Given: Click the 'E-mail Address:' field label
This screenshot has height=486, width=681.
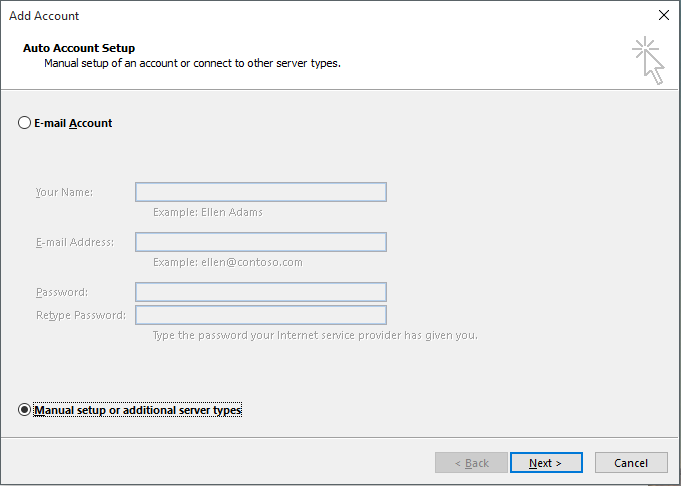Looking at the screenshot, I should [x=75, y=242].
